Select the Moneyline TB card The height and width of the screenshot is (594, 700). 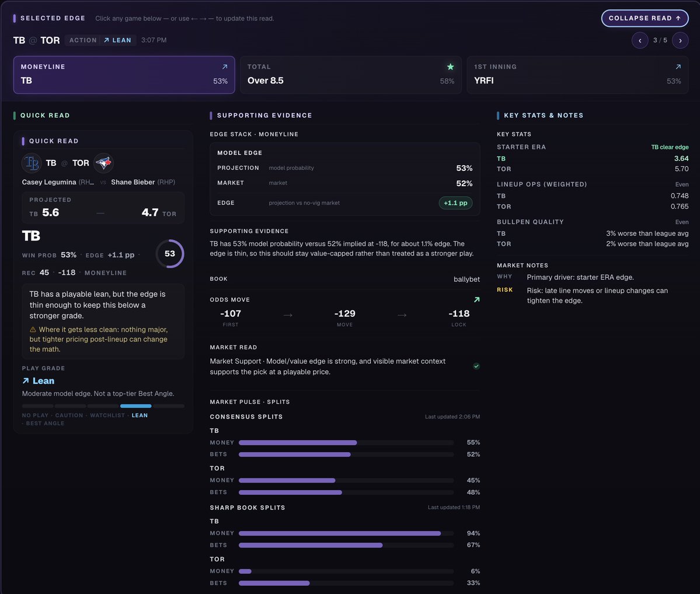124,75
